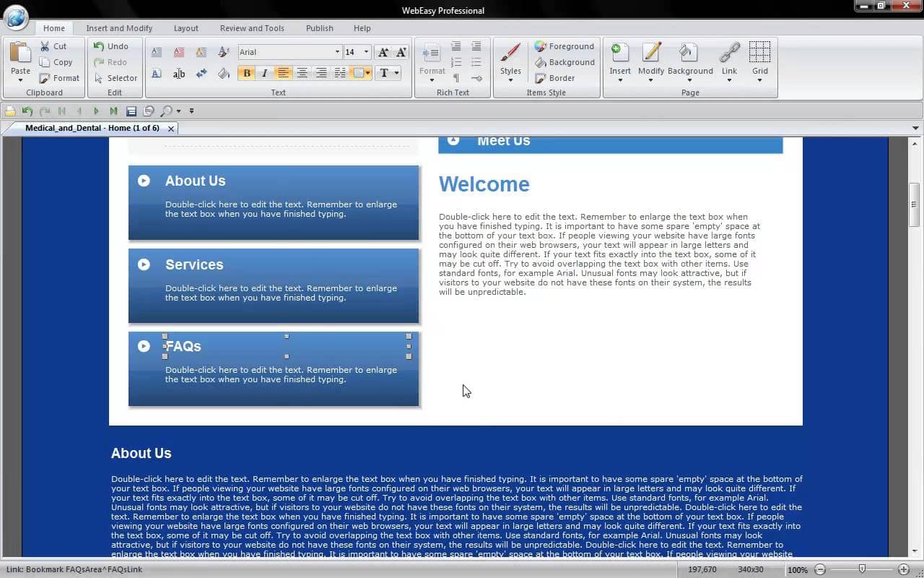Expand the font size 14 dropdown

(366, 52)
